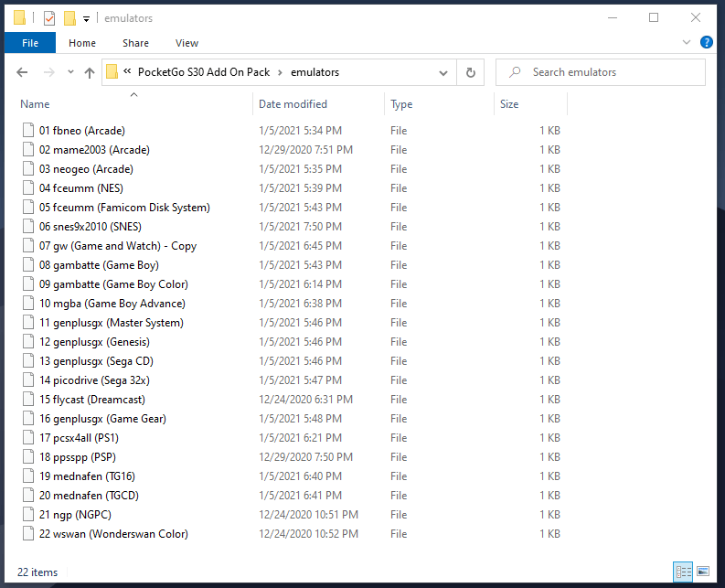The width and height of the screenshot is (725, 588).
Task: Click the Properties quick access icon
Action: coord(49,17)
